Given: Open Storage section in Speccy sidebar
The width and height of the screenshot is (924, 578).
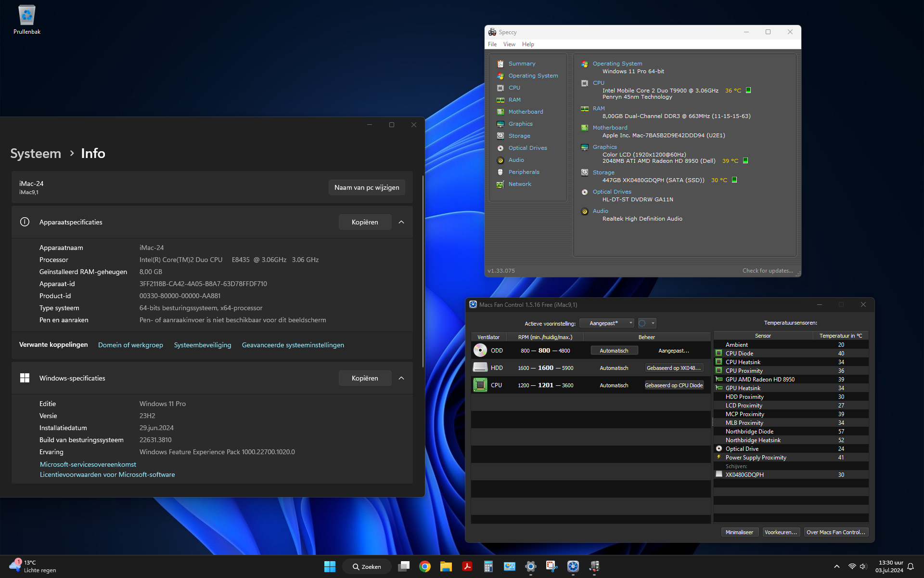Looking at the screenshot, I should (x=519, y=136).
